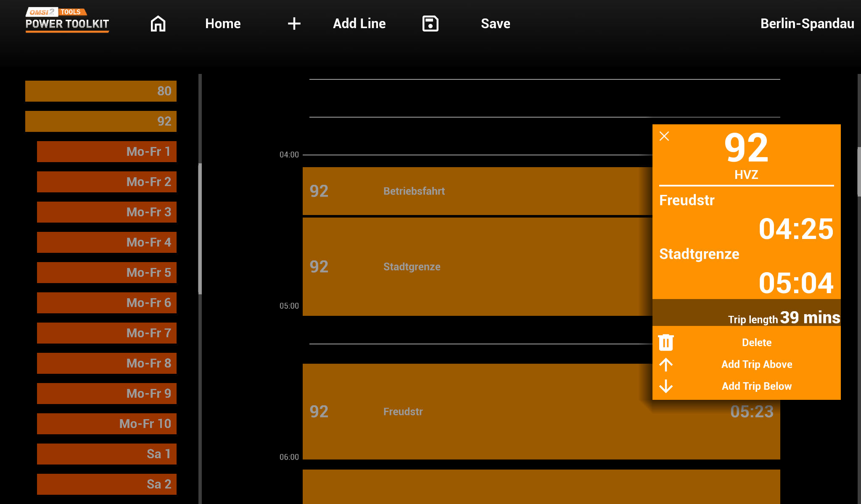Click the Save text button
Screen dimensions: 861x504
point(495,24)
